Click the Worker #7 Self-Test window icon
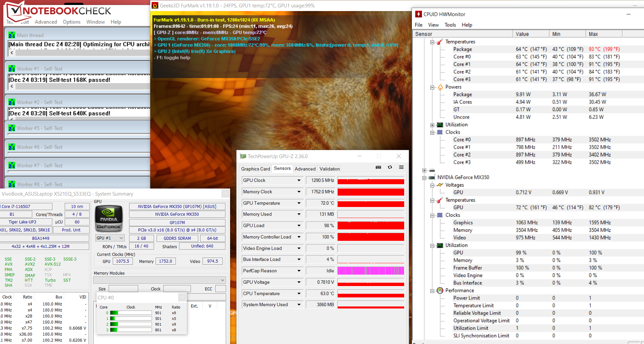The width and height of the screenshot is (644, 344). point(12,165)
